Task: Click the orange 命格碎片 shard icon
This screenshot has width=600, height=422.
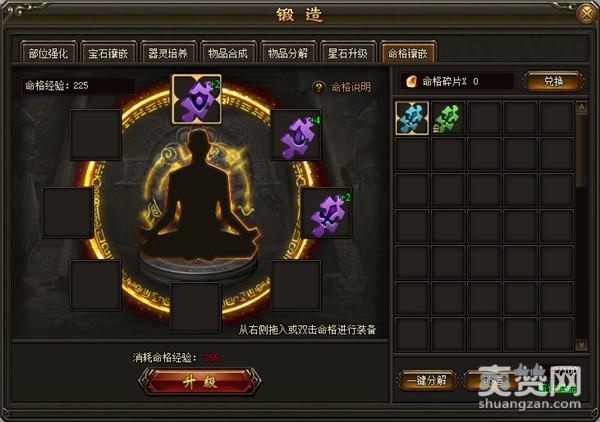Action: 411,81
